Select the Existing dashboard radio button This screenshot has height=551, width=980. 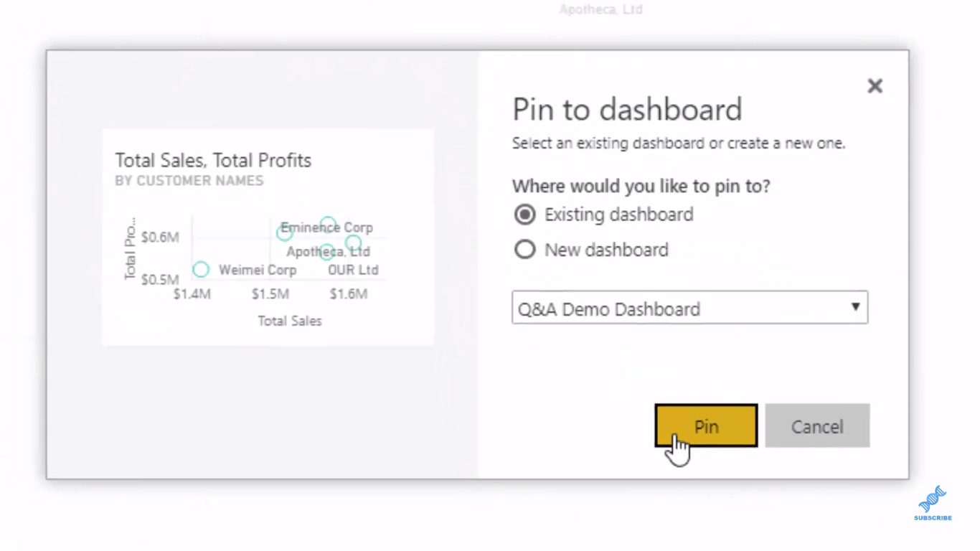pos(525,215)
